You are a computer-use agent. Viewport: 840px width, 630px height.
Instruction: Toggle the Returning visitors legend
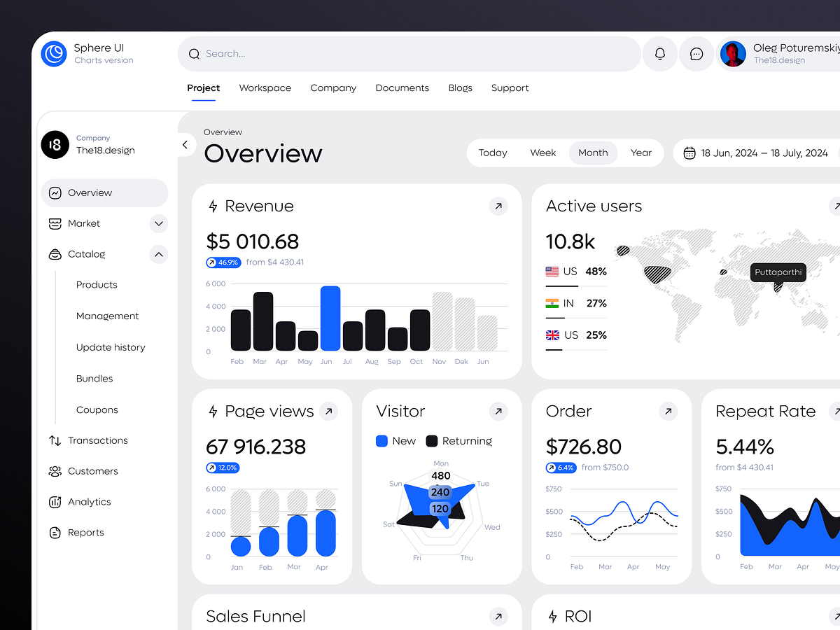(x=458, y=441)
